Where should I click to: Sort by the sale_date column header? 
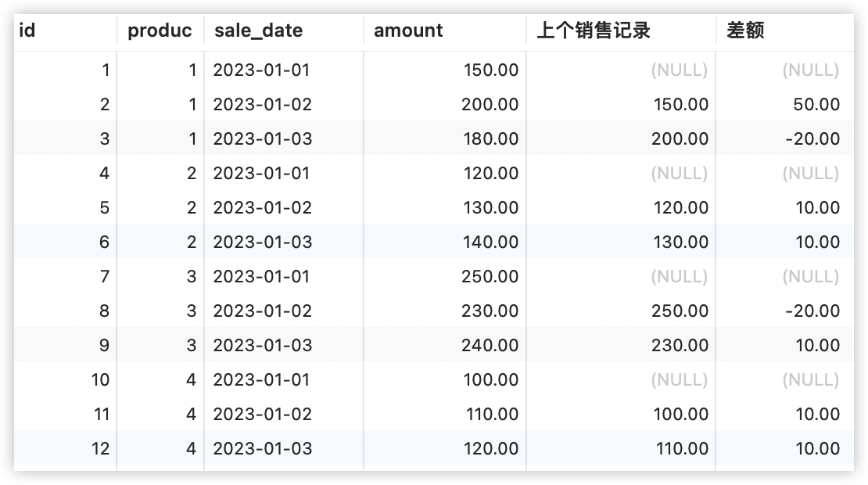click(258, 31)
